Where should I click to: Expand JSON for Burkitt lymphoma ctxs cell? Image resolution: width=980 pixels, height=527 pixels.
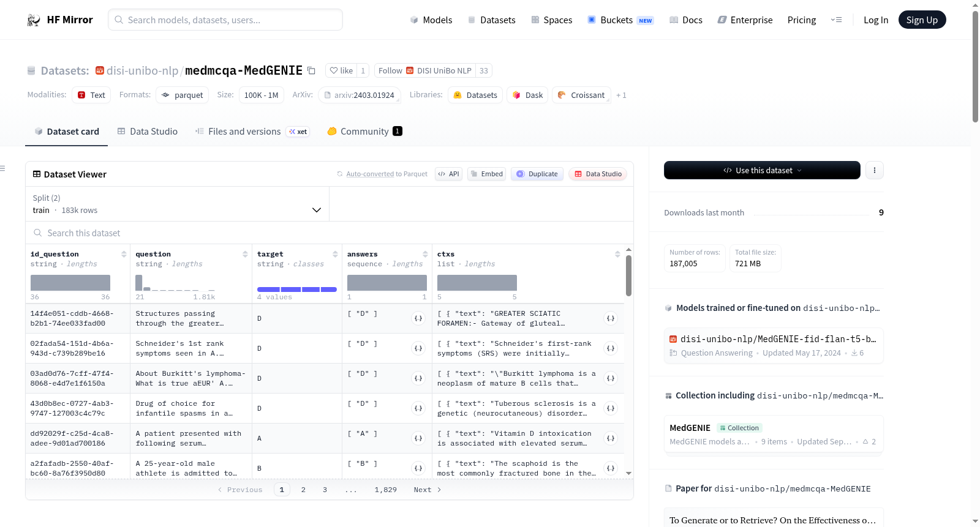pos(611,378)
